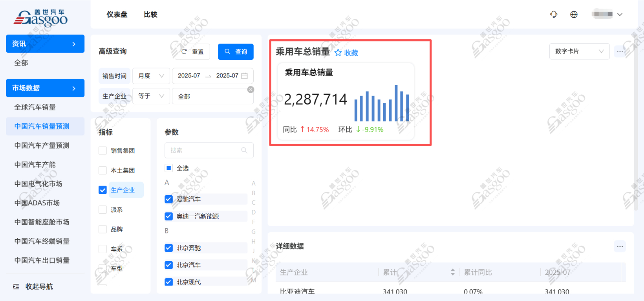Open 中国智能座舱市场

coord(42,222)
